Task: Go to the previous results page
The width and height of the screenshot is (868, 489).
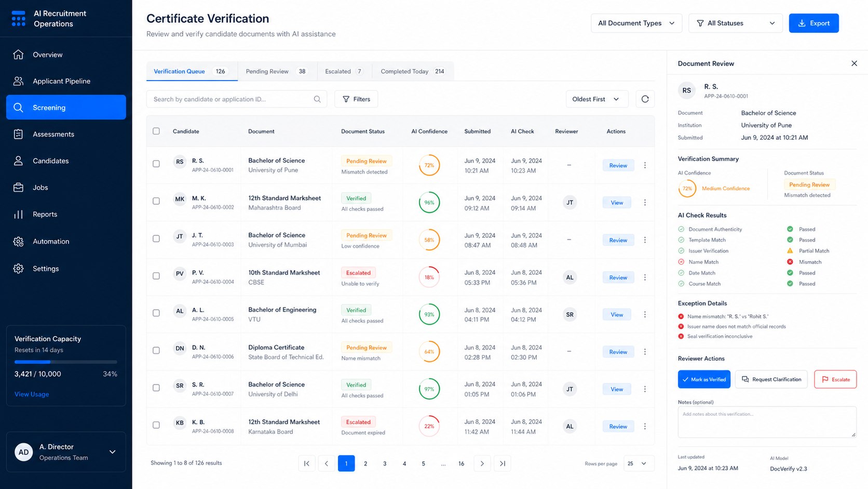Action: coord(327,464)
